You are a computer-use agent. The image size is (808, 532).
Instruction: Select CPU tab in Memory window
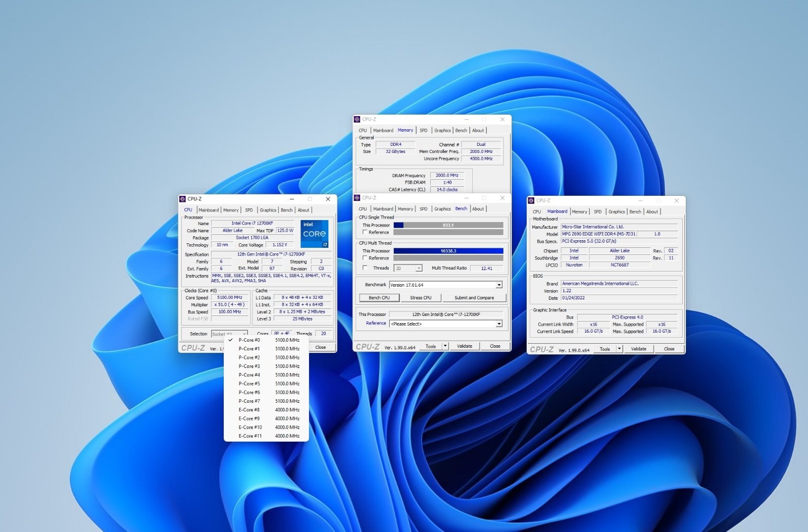[363, 131]
